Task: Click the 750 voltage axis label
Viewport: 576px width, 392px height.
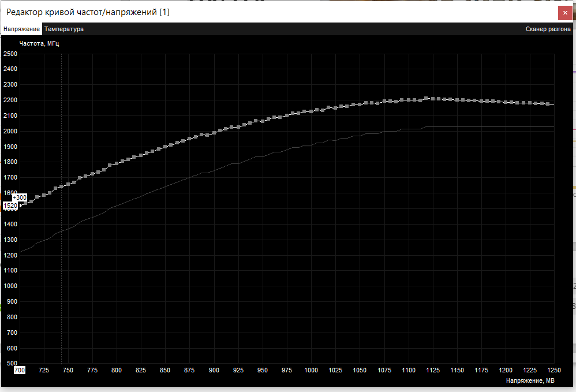Action: click(68, 370)
